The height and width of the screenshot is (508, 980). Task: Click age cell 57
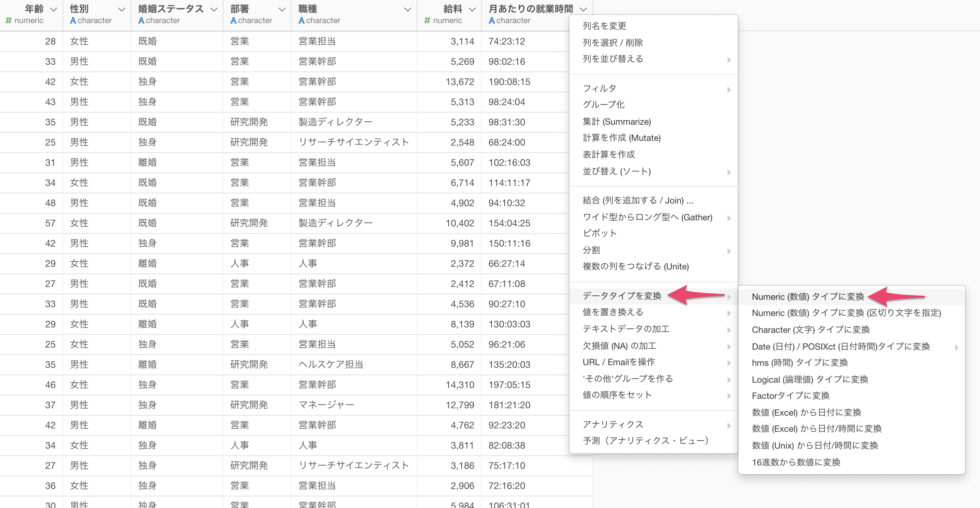(x=31, y=223)
